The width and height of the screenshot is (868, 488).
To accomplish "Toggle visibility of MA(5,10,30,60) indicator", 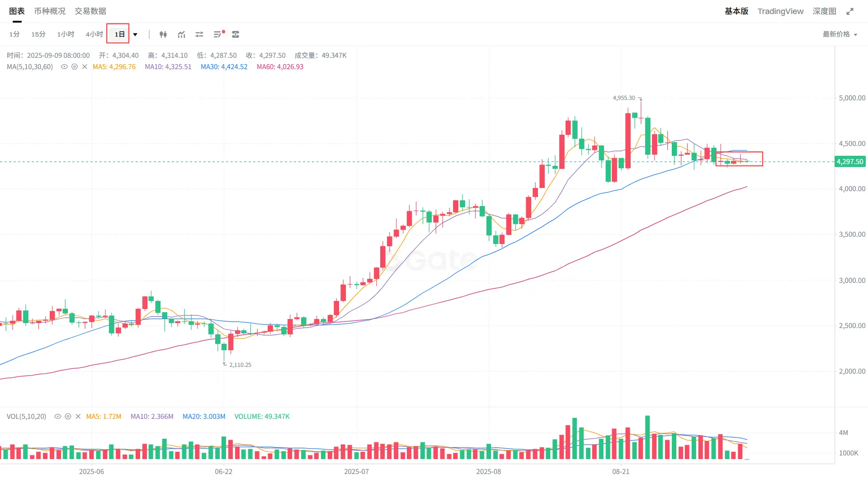I will pyautogui.click(x=64, y=67).
